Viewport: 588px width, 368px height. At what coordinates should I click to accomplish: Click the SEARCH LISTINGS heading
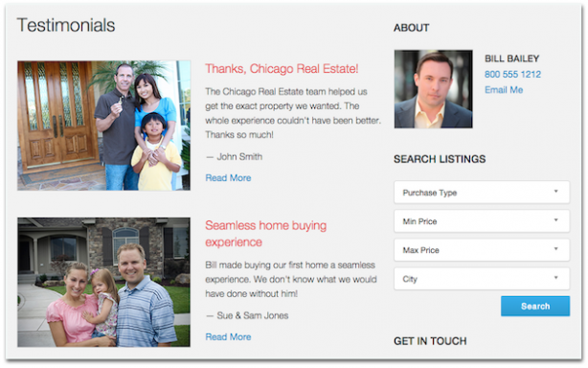coord(440,159)
